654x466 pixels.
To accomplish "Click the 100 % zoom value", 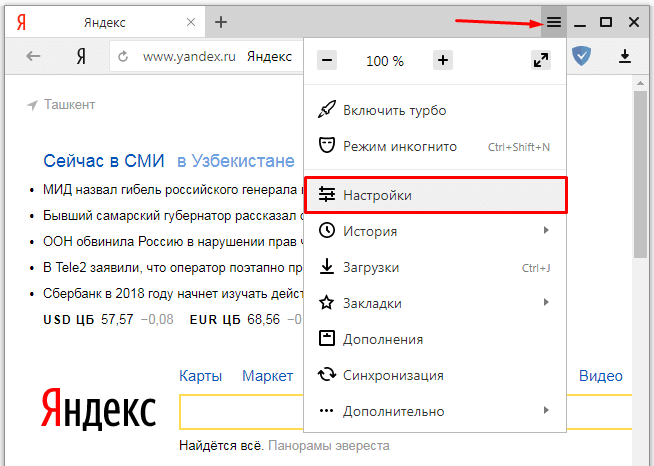I will click(385, 61).
